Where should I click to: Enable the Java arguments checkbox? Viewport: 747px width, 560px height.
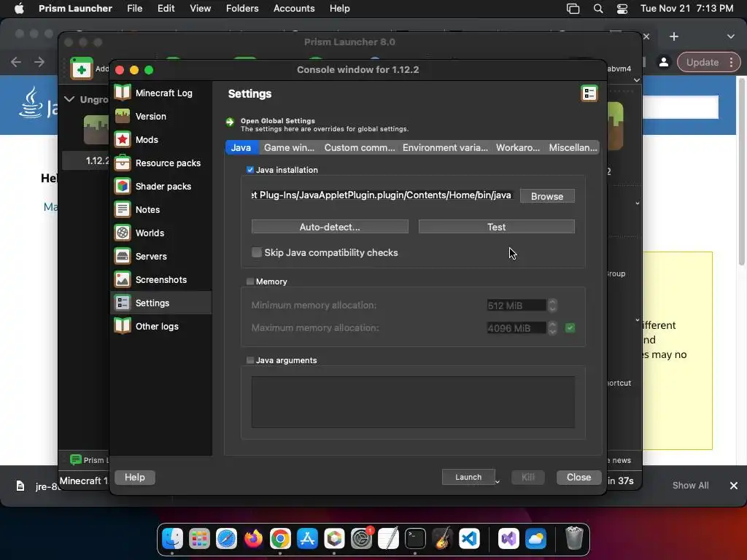coord(250,360)
